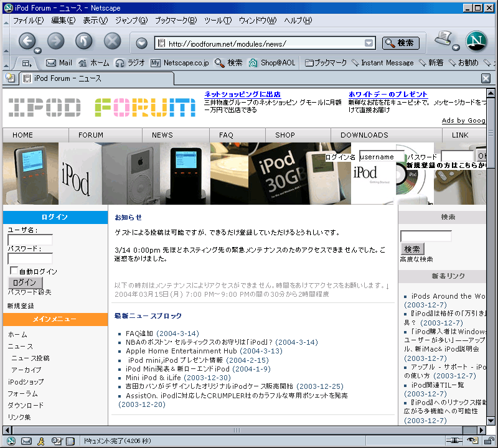Select the iPod Forum - ニュース tab
The height and width of the screenshot is (448, 498).
pyautogui.click(x=97, y=78)
